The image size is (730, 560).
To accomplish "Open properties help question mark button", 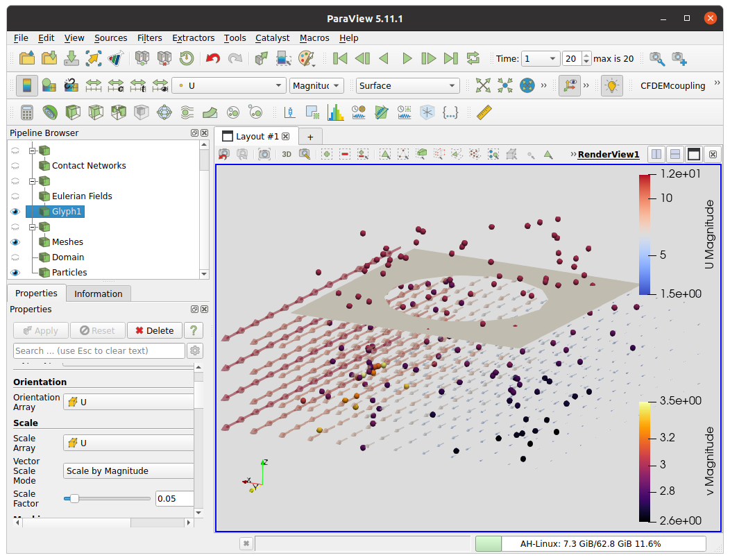I will coord(194,330).
